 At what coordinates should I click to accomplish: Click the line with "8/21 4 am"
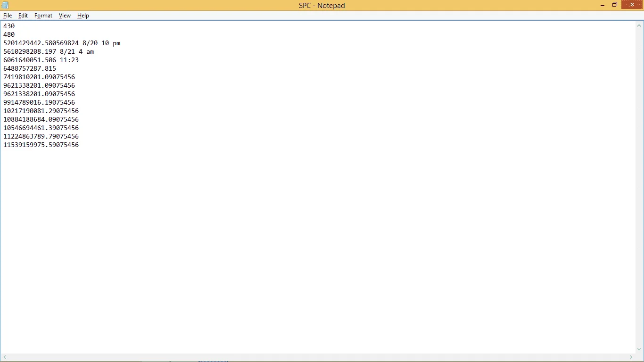tap(49, 51)
